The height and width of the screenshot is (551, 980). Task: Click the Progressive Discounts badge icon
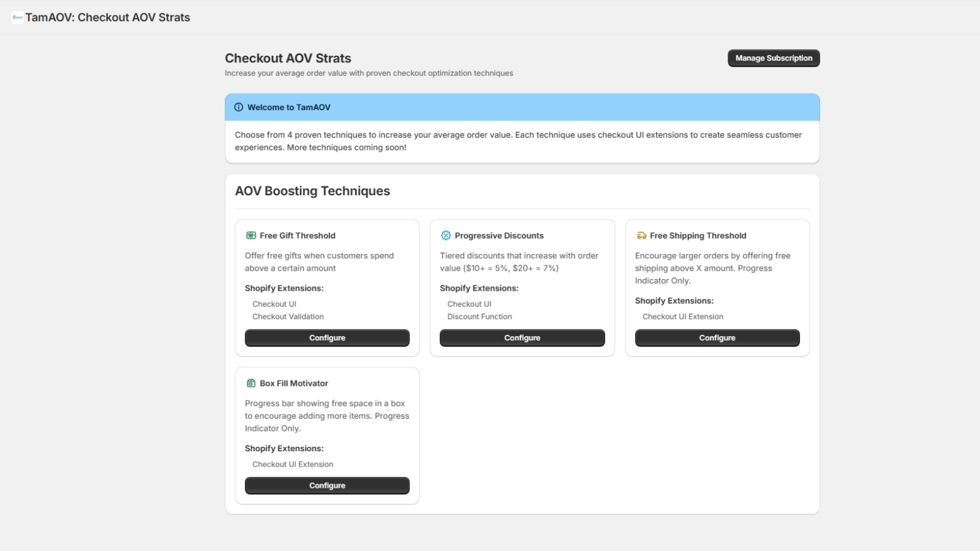pos(446,236)
